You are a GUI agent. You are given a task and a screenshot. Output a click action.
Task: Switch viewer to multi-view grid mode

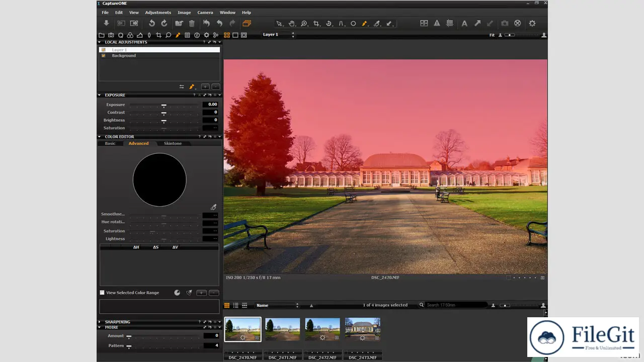click(x=227, y=35)
